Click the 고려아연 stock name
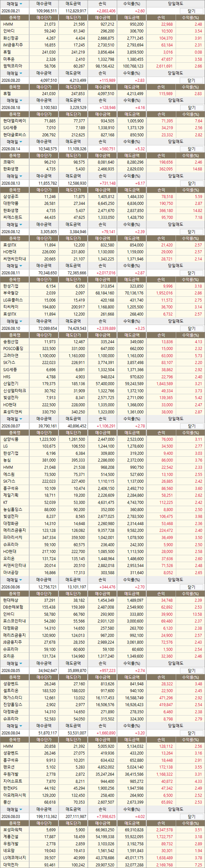This screenshot has height=868, width=205. tap(11, 355)
